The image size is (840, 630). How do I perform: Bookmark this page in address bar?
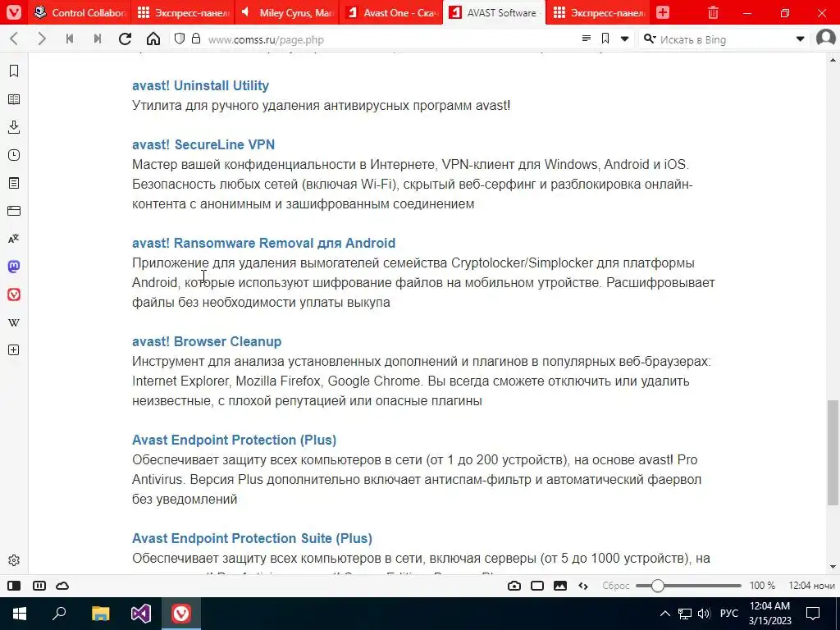click(605, 39)
